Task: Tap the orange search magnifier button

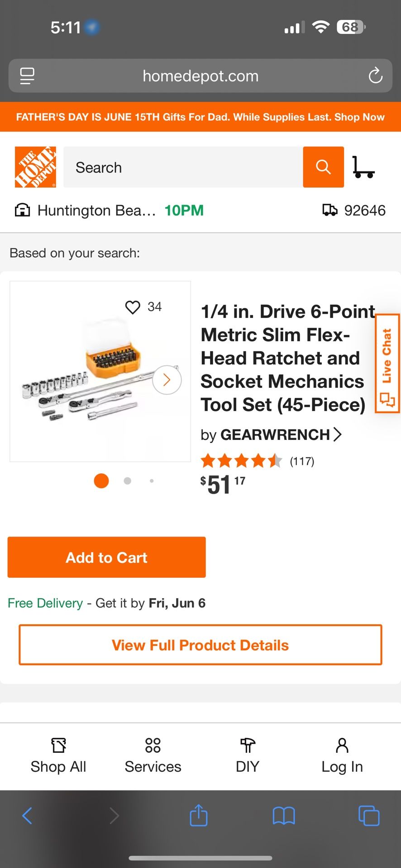Action: 323,167
